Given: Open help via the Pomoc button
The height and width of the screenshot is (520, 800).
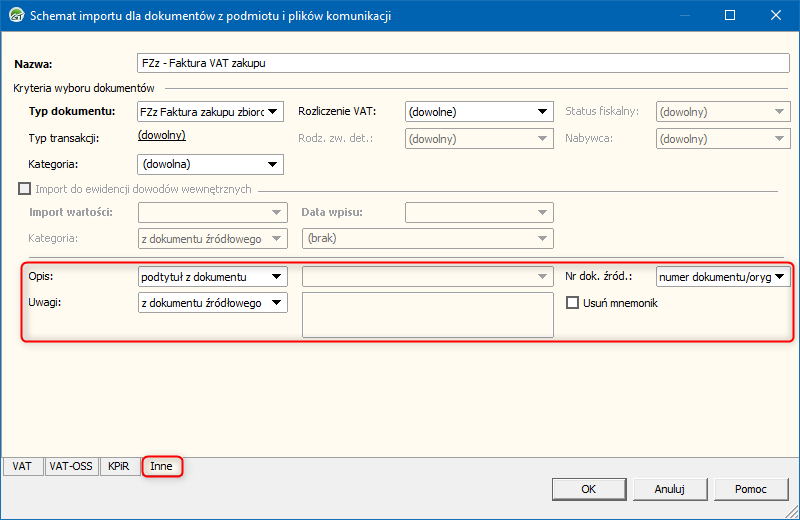Looking at the screenshot, I should (x=751, y=489).
